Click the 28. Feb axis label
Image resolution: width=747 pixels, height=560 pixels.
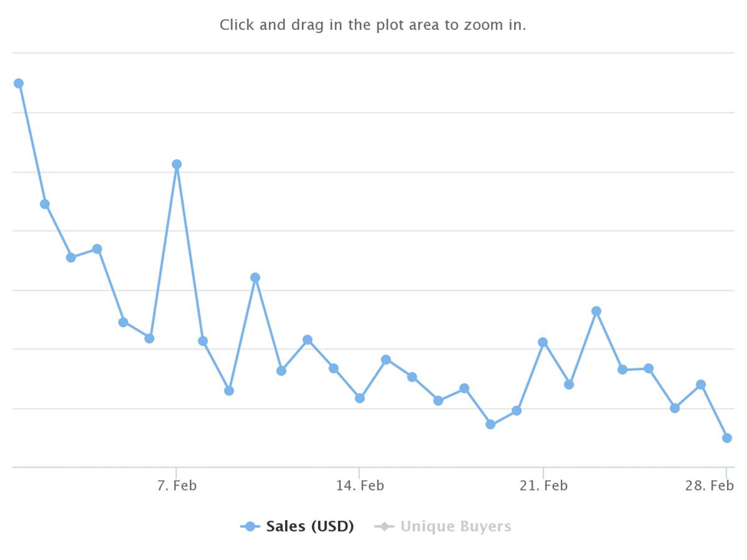coord(709,486)
